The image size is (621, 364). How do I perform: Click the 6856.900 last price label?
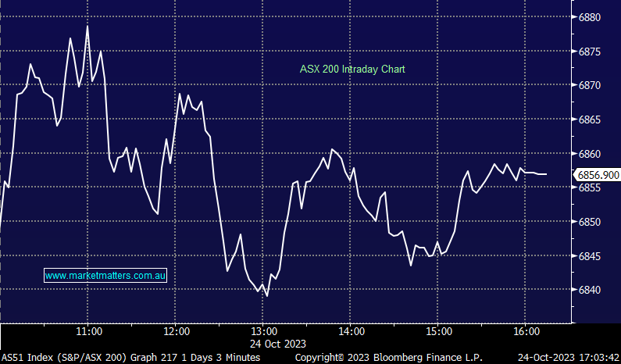[x=597, y=176]
